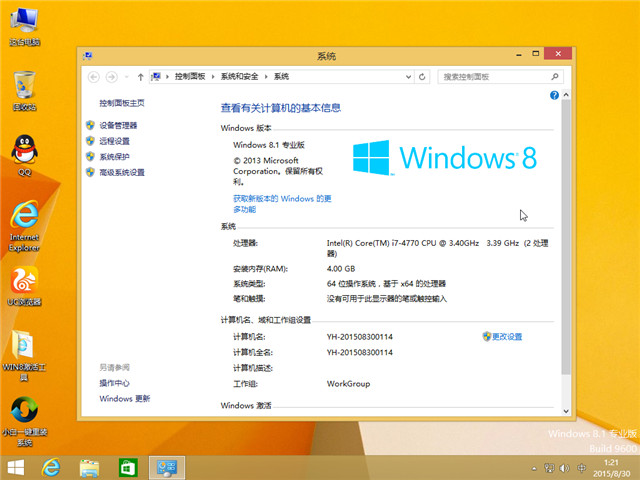Image resolution: width=640 pixels, height=480 pixels.
Task: Launch UC browser desktop icon
Action: pyautogui.click(x=24, y=286)
